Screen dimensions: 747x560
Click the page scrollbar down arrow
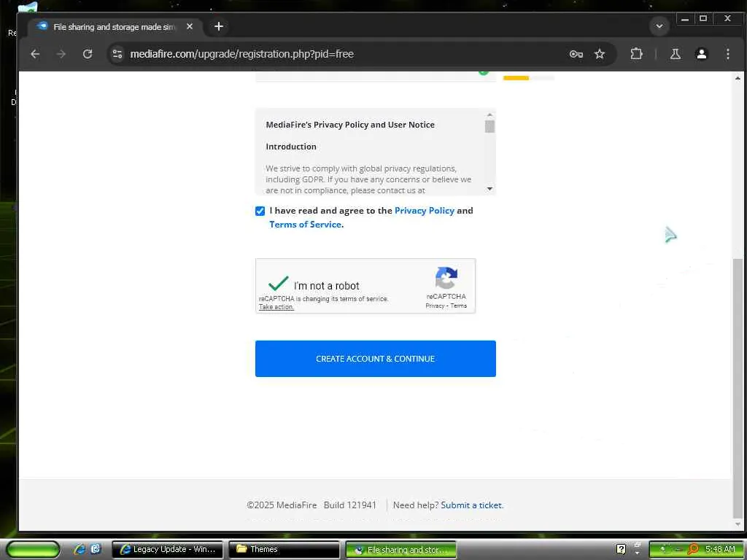(x=738, y=524)
